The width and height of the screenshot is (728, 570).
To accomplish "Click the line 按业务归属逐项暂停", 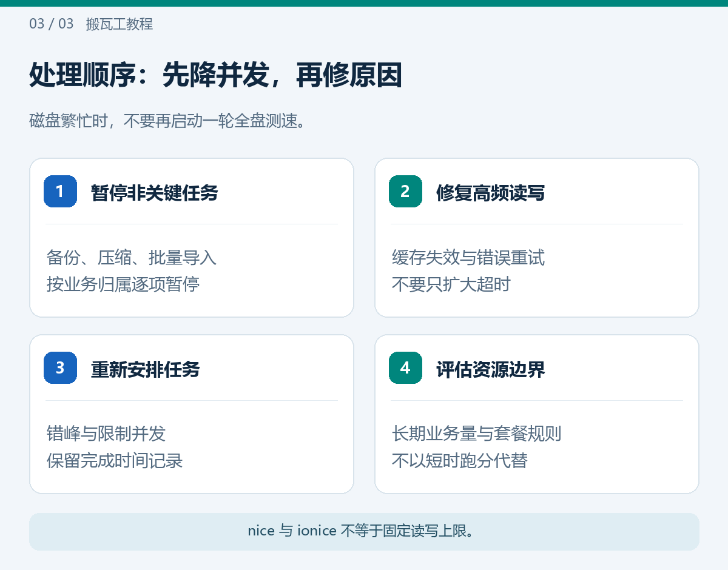I will (123, 284).
